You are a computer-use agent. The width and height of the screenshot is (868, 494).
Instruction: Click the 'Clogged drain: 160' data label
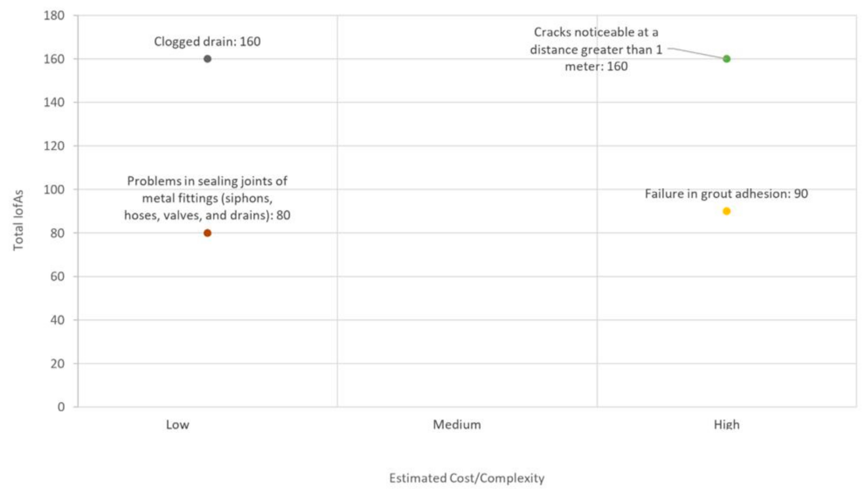pos(207,41)
